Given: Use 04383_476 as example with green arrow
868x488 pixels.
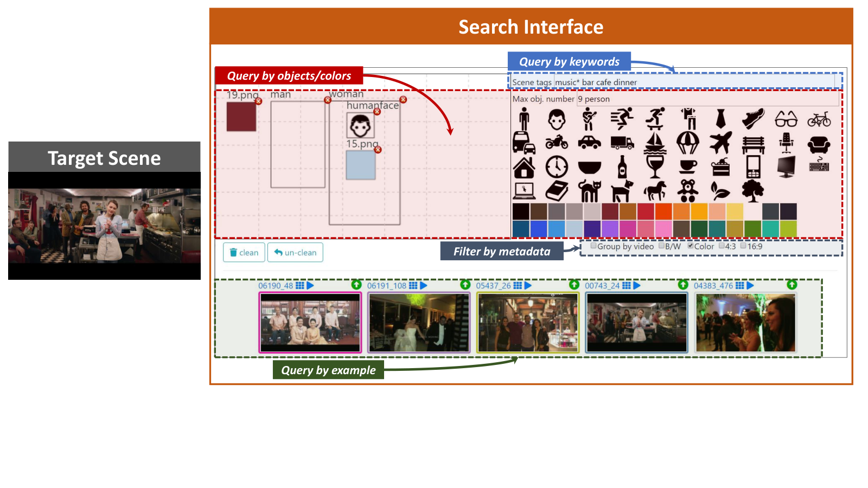Looking at the screenshot, I should (792, 285).
